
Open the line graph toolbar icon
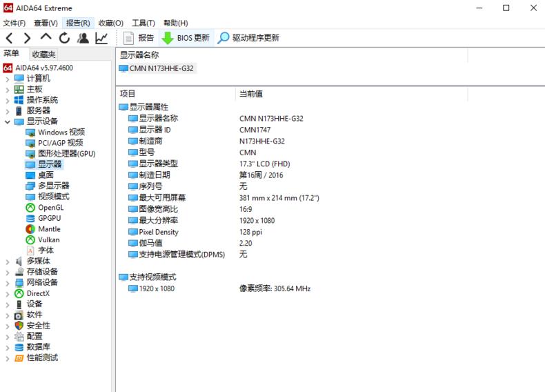pyautogui.click(x=101, y=38)
